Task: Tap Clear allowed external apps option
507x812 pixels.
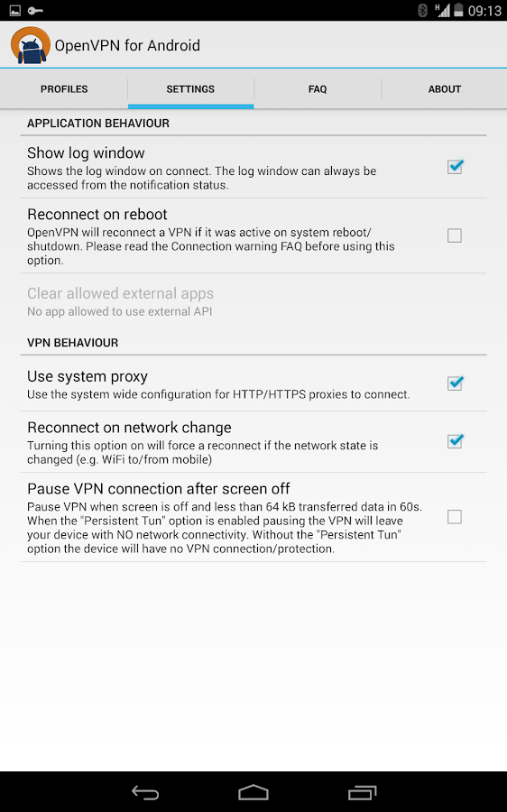Action: [253, 301]
